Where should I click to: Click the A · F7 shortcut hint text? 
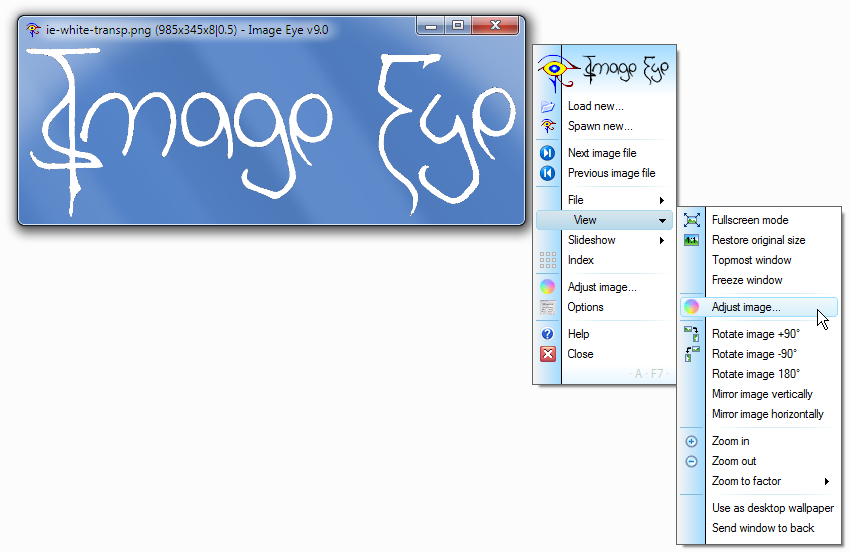649,374
